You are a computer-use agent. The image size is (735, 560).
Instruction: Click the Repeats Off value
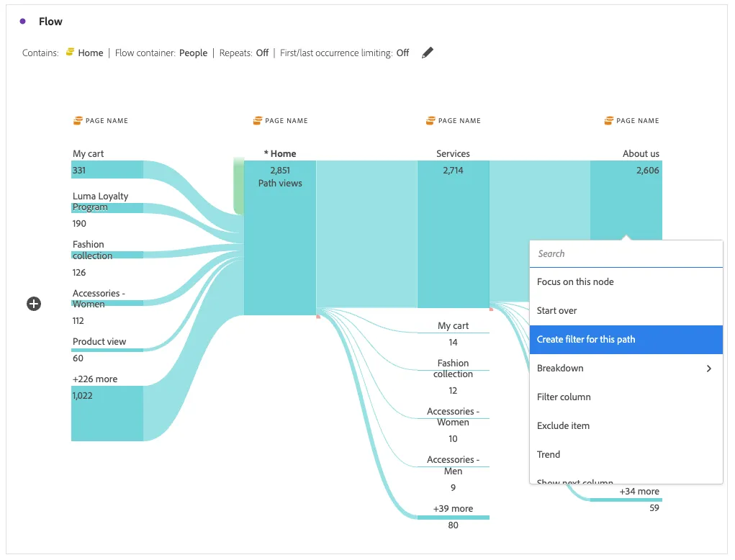click(x=262, y=53)
